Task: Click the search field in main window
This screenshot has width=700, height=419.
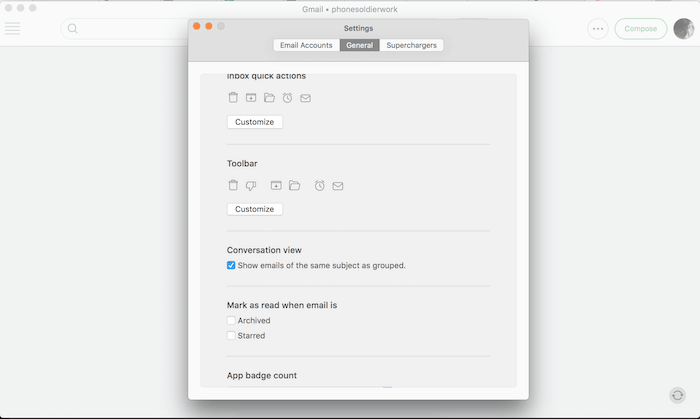Action: (125, 29)
